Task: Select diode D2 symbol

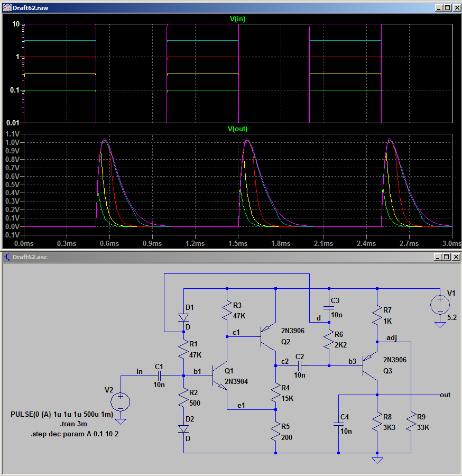Action: pos(183,429)
